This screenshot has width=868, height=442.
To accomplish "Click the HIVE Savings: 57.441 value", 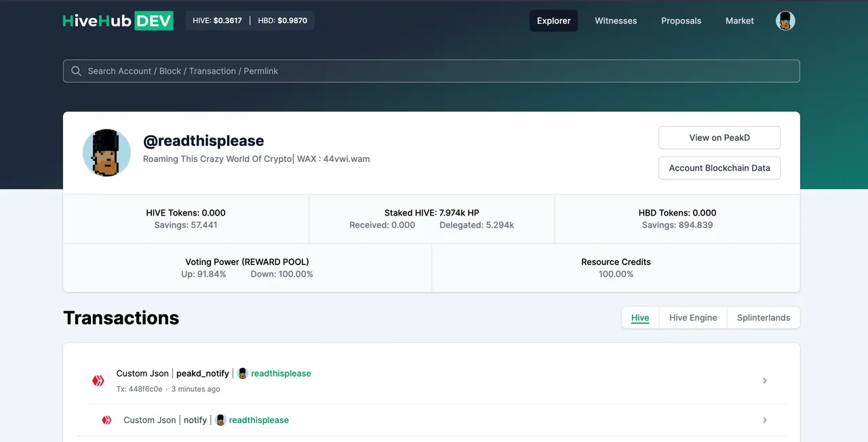I will pyautogui.click(x=186, y=225).
